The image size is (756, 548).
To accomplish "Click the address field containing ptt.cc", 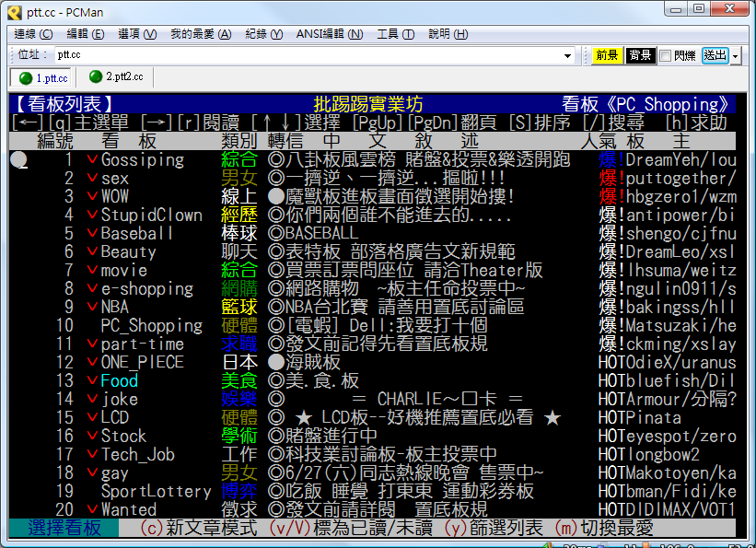I will [x=308, y=55].
